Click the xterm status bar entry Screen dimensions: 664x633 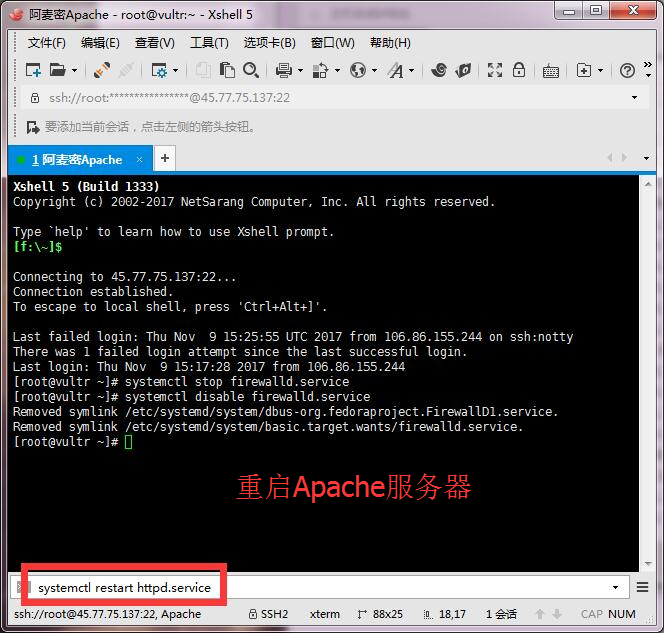(324, 614)
